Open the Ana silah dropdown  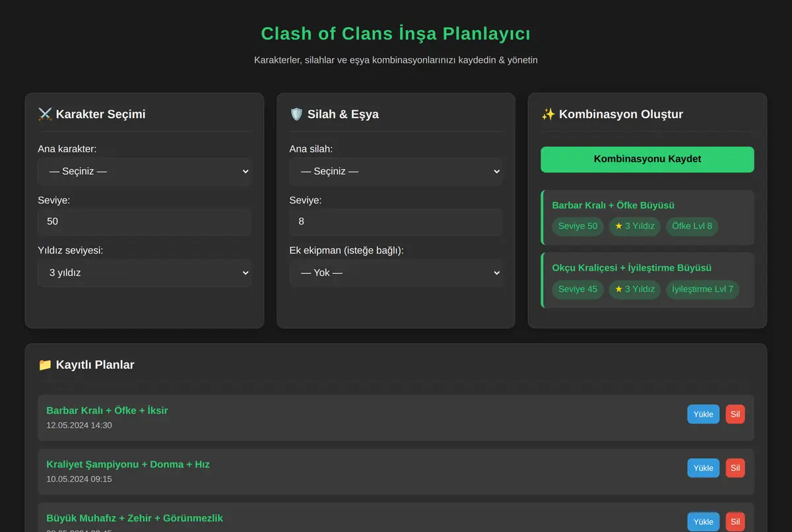point(396,171)
